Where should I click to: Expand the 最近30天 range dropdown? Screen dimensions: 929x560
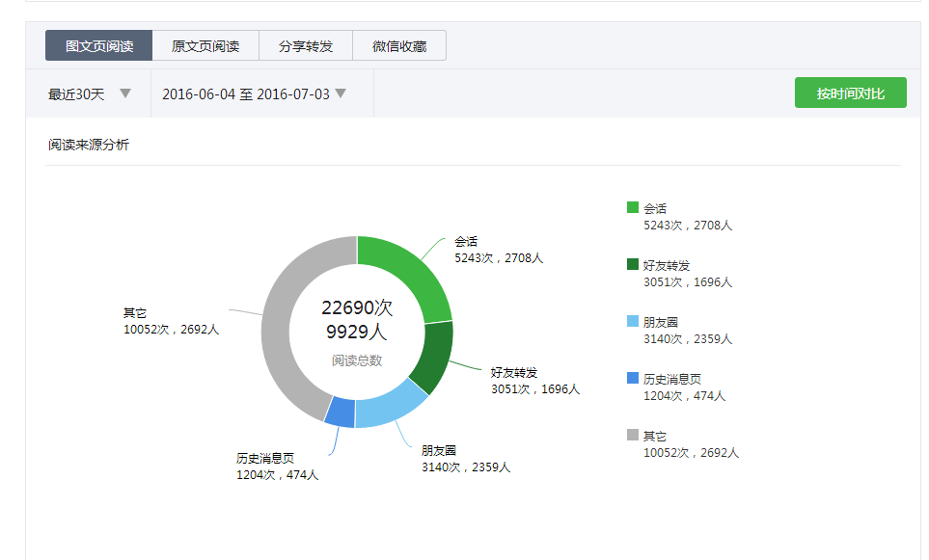(88, 93)
